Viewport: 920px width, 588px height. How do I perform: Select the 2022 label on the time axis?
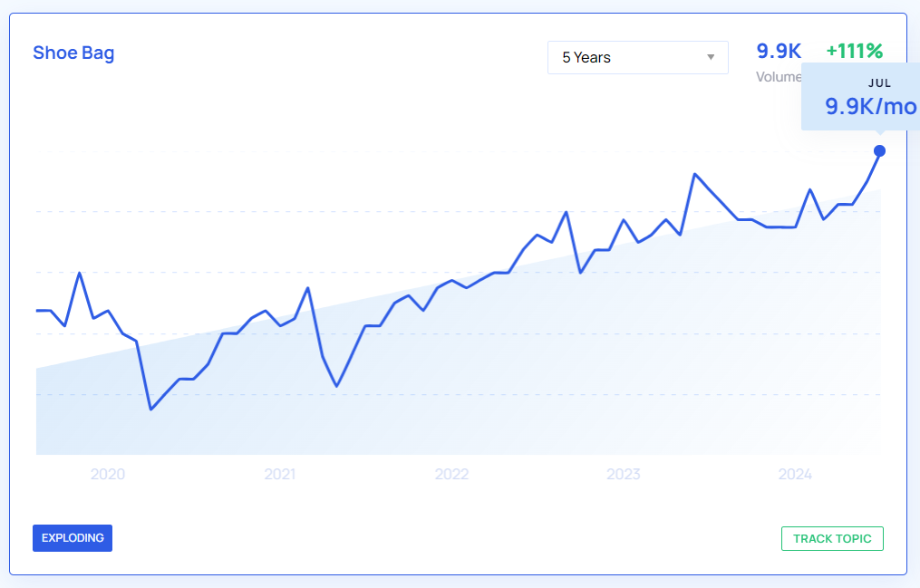[451, 474]
